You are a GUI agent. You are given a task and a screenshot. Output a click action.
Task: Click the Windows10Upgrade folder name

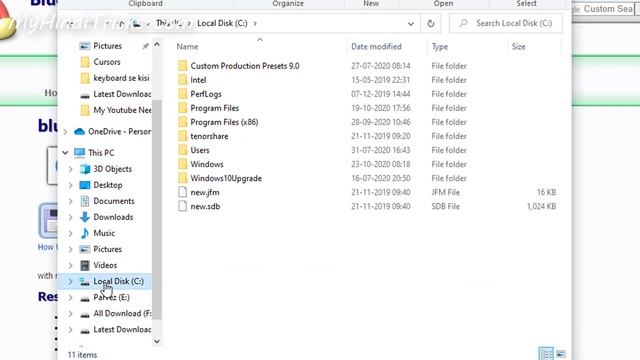click(226, 178)
